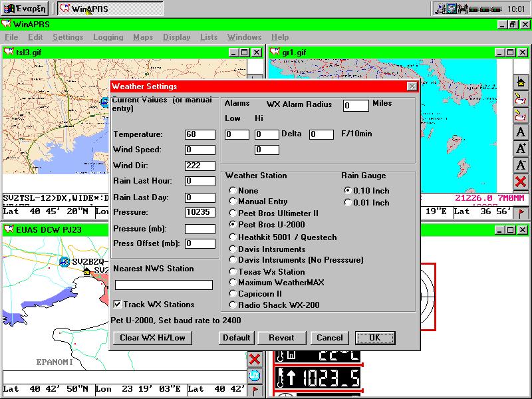Screen dimensions: 532x399
Task: Select the None weather station option
Action: point(243,191)
